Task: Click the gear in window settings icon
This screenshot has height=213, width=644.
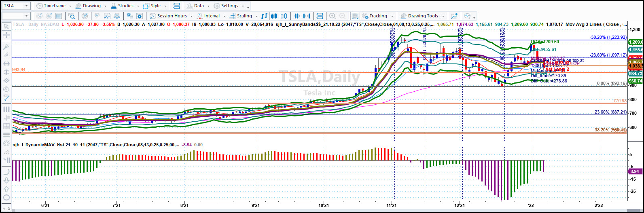Action: click(x=140, y=16)
